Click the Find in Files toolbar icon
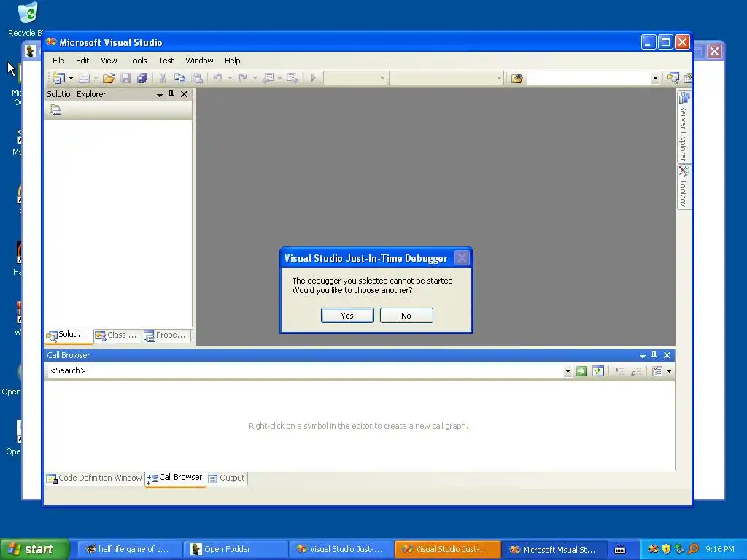This screenshot has height=560, width=747. tap(517, 78)
